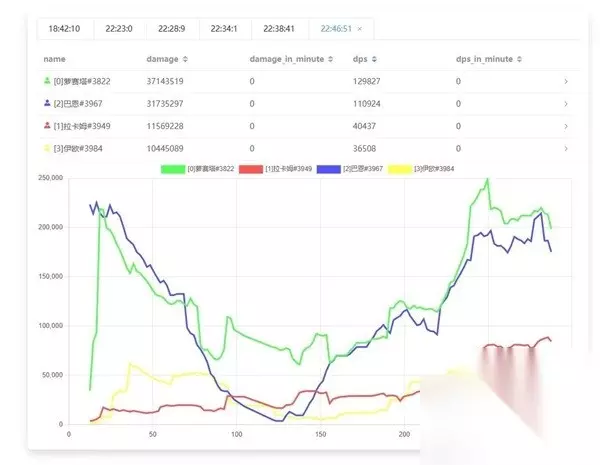Viewport: 600px width, 465px height.
Task: Select the 22:28:9 tab
Action: (x=172, y=29)
